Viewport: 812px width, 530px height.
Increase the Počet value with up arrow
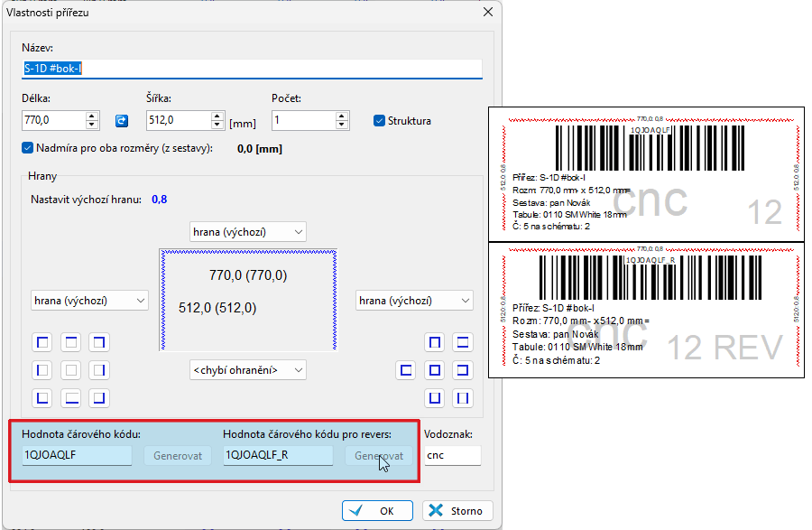coord(340,116)
